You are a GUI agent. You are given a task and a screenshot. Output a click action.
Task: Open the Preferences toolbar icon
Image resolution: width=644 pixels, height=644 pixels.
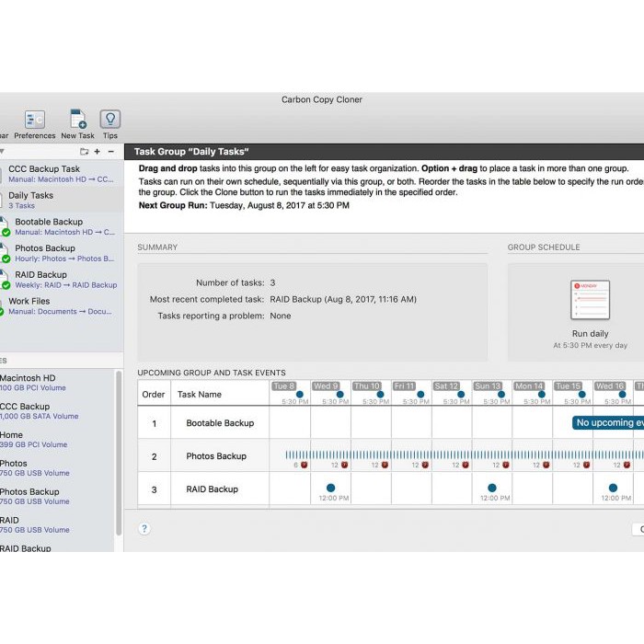click(35, 120)
